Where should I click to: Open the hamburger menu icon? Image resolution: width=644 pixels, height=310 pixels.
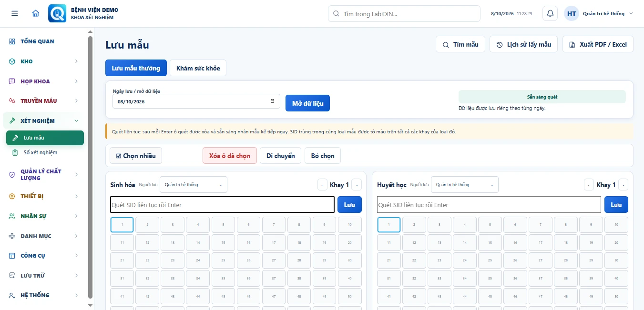coord(14,13)
